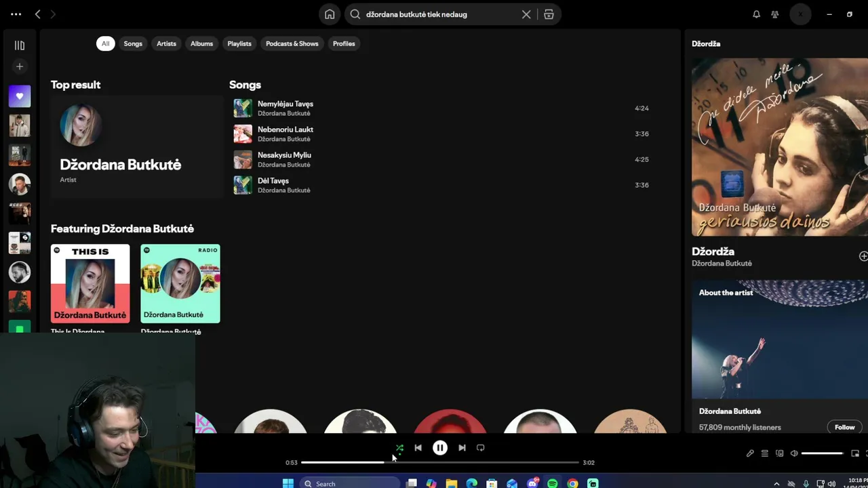This screenshot has width=868, height=488.
Task: Select the Artists filter chip
Action: (x=166, y=43)
